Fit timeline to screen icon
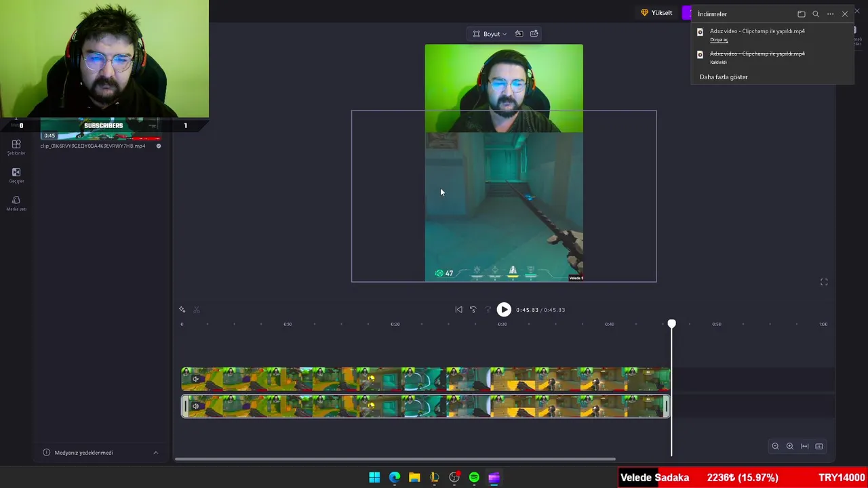Screen dimensions: 868x488 point(805,446)
